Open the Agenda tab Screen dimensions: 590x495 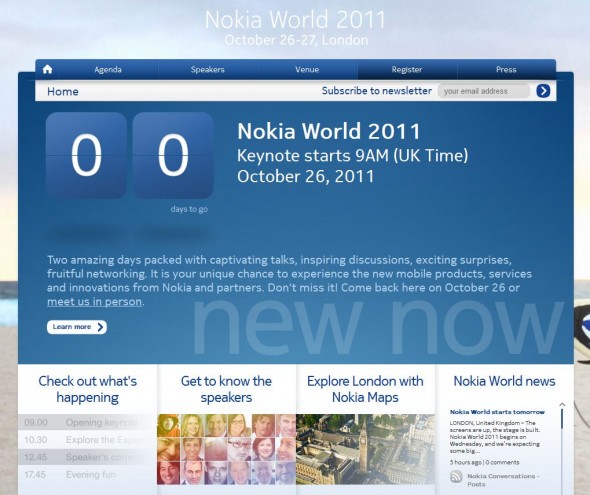[x=108, y=70]
